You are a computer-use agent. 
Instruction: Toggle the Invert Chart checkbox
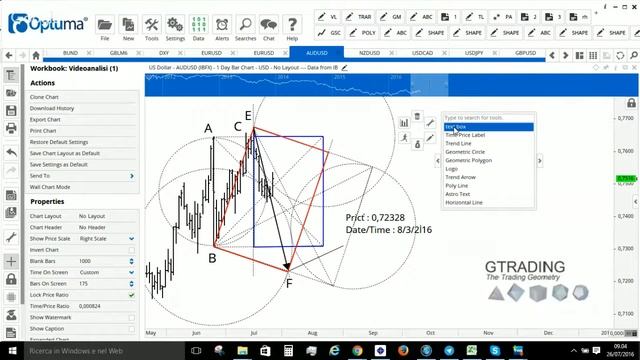131,250
